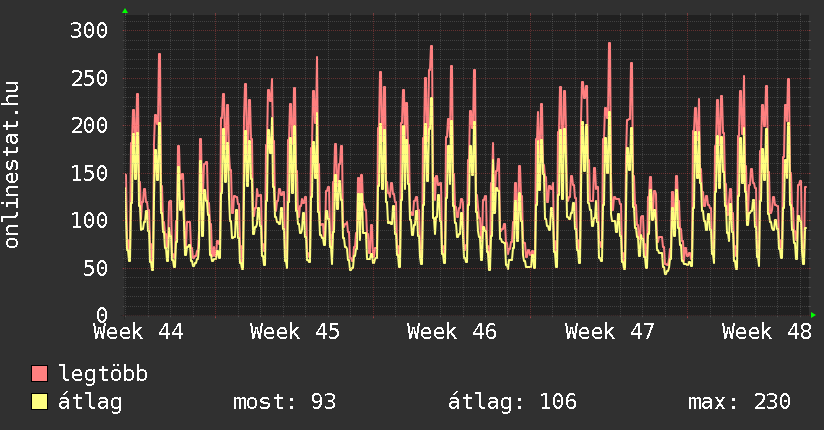Click the yellow átlag legend swatch

(40, 402)
